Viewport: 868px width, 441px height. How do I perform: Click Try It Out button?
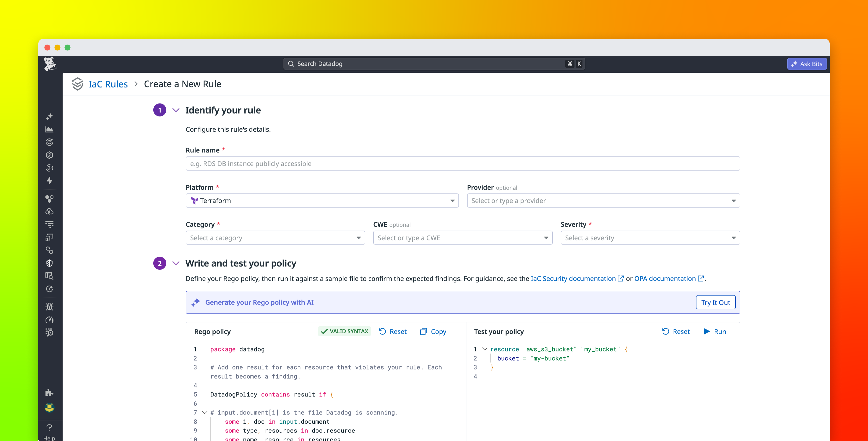click(x=715, y=303)
